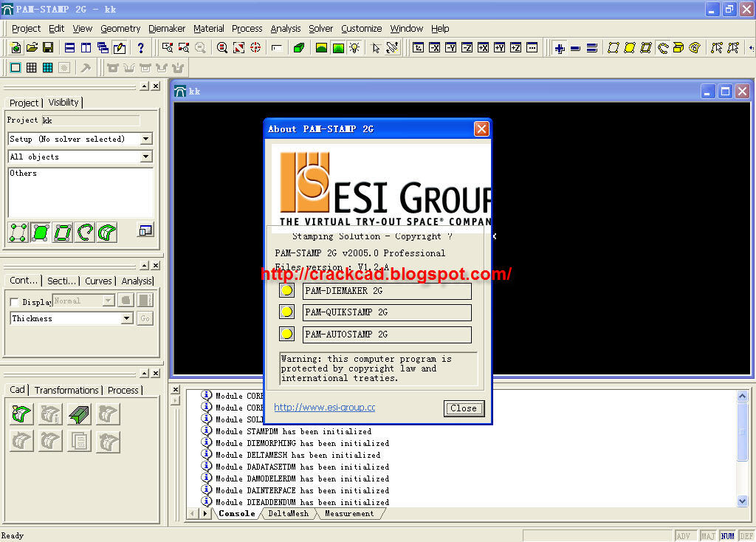Open the Geometry menu
Image resolution: width=756 pixels, height=542 pixels.
[x=120, y=29]
